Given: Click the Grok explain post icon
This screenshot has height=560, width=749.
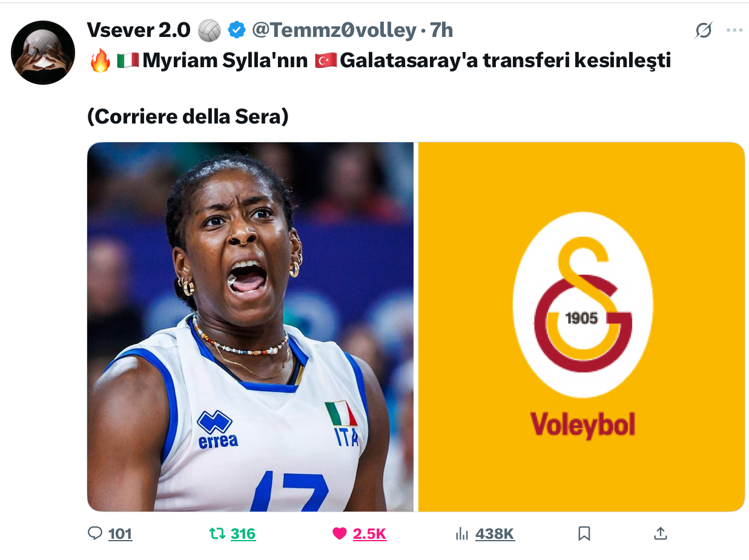Looking at the screenshot, I should click(704, 30).
